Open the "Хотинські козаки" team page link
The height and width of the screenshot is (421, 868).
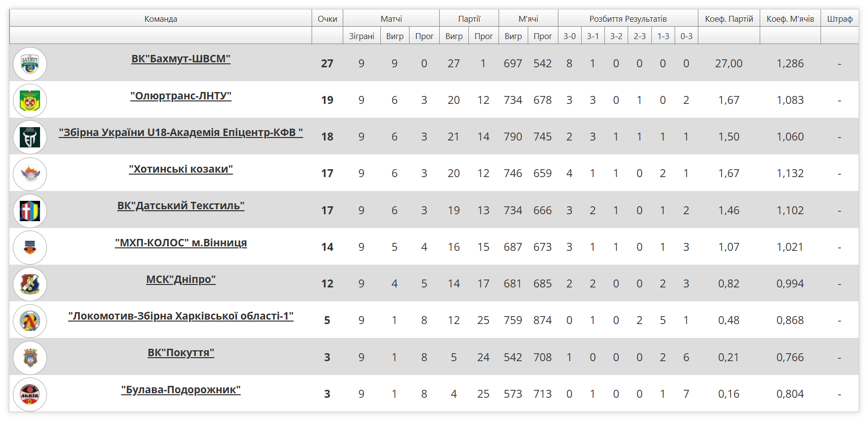[x=181, y=169]
